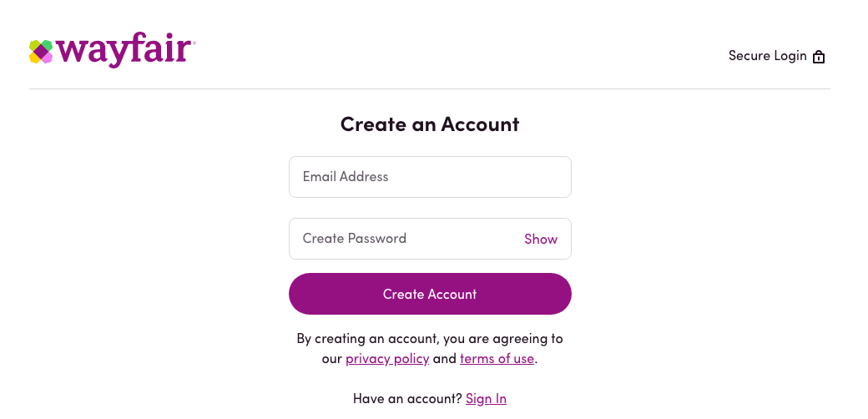Open the terms of use link
The width and height of the screenshot is (868, 419).
(x=497, y=359)
